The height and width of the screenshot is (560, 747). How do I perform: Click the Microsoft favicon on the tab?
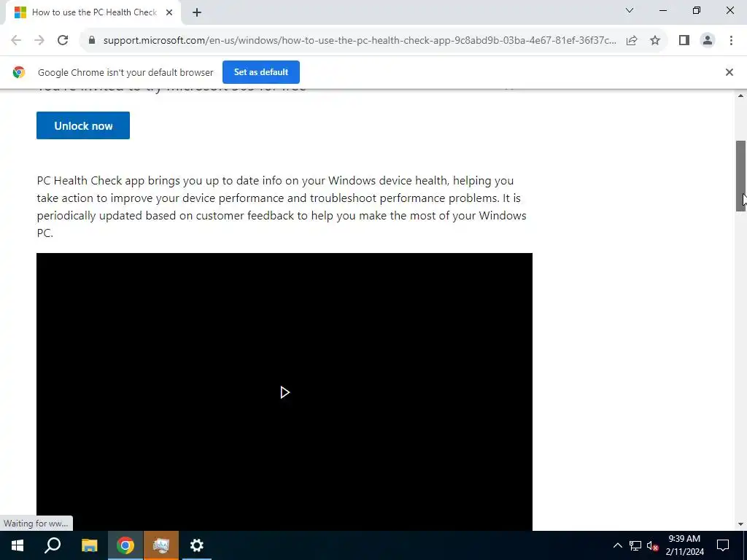[20, 12]
